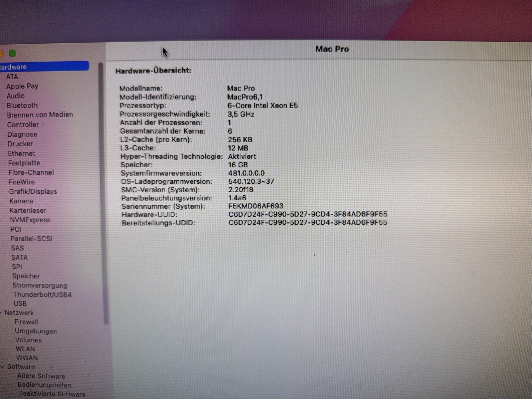The width and height of the screenshot is (532, 399).
Task: Select Volumes under Netzwerk
Action: point(28,340)
